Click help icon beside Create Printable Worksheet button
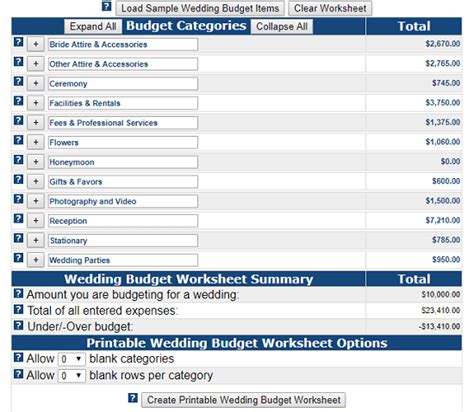 point(133,398)
